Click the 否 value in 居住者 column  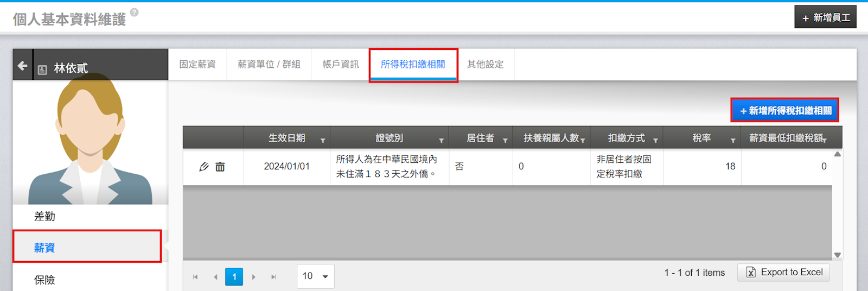tap(459, 167)
